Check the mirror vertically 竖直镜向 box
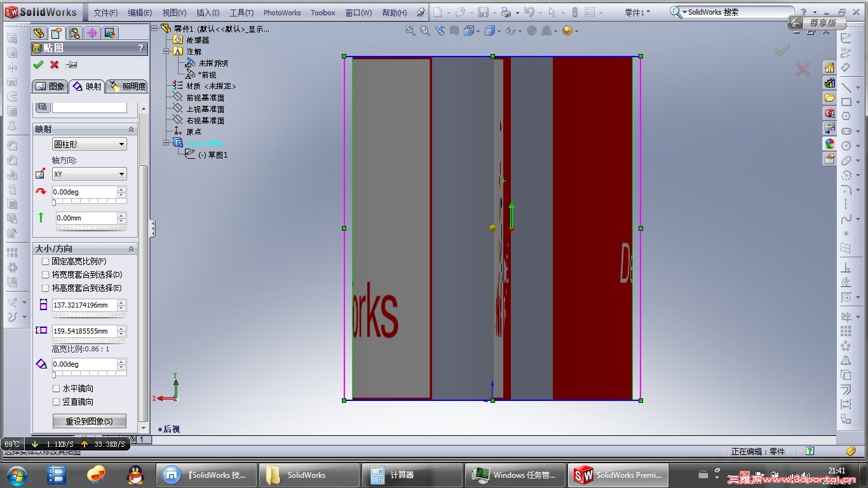 pos(56,402)
